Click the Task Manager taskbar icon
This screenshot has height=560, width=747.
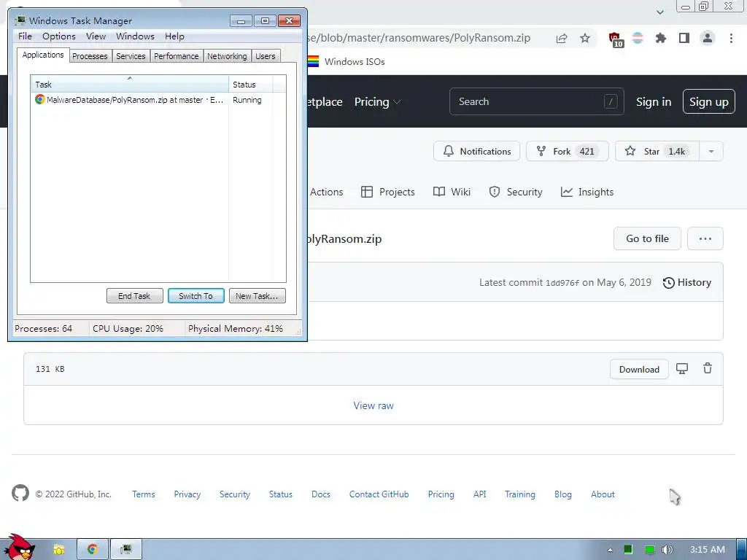pyautogui.click(x=126, y=549)
